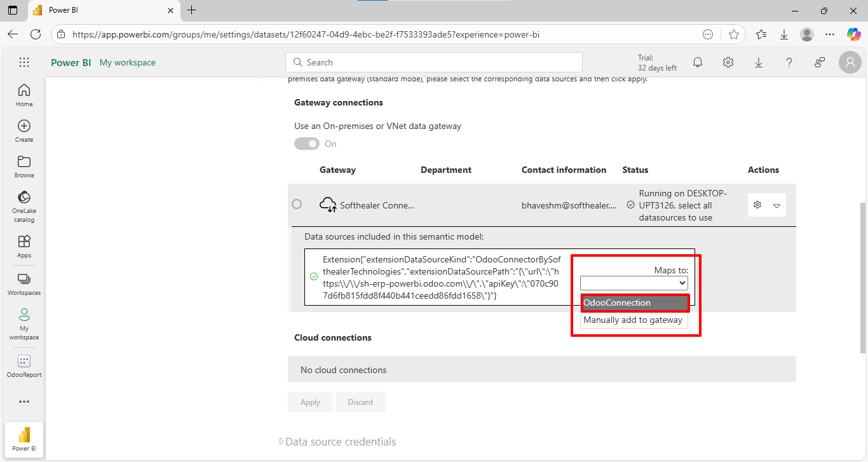
Task: Open the share feedback icon
Action: 820,62
